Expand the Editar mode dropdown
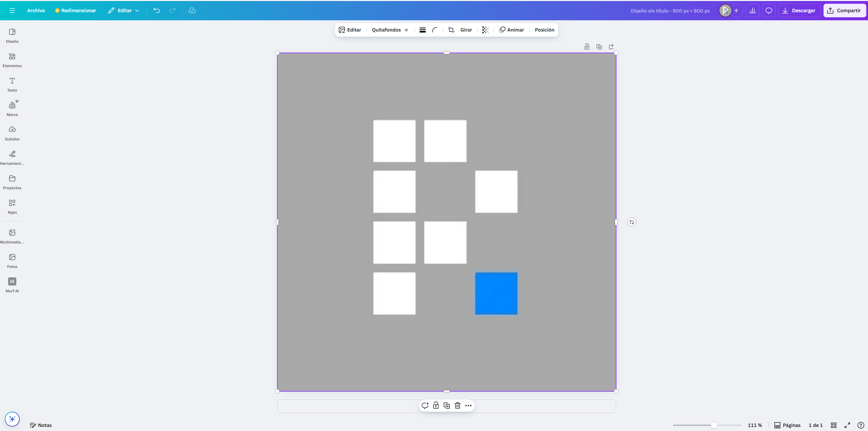868x431 pixels. point(124,11)
